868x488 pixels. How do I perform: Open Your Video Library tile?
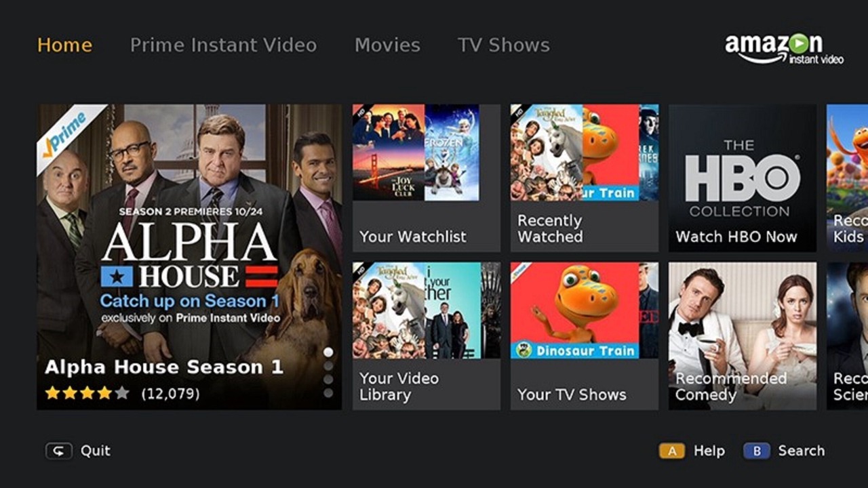[427, 336]
